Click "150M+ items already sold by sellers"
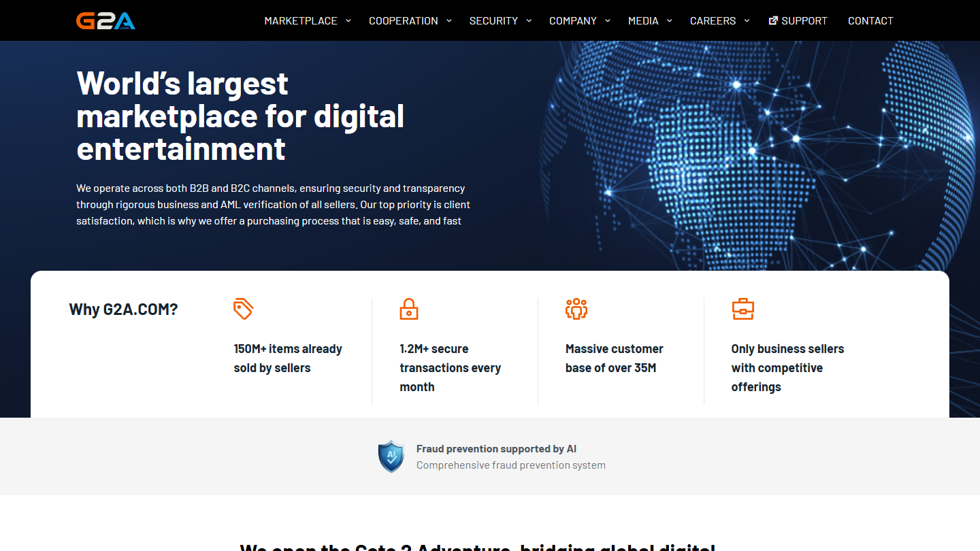The width and height of the screenshot is (980, 551). pos(288,358)
